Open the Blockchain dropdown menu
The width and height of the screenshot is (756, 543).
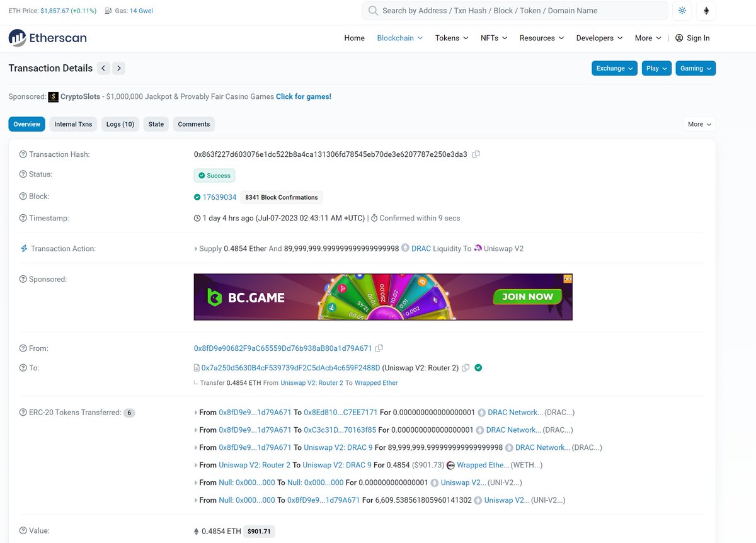(x=400, y=38)
